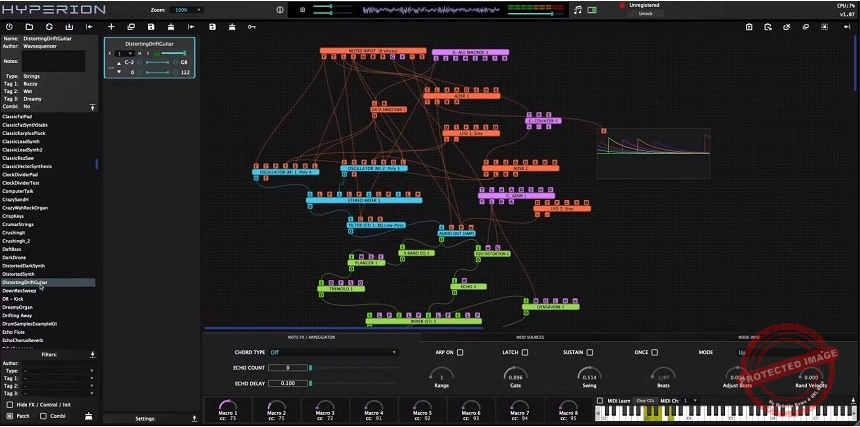The image size is (860, 427).
Task: Click the power icon in the top-left toolbar
Action: pyautogui.click(x=9, y=27)
